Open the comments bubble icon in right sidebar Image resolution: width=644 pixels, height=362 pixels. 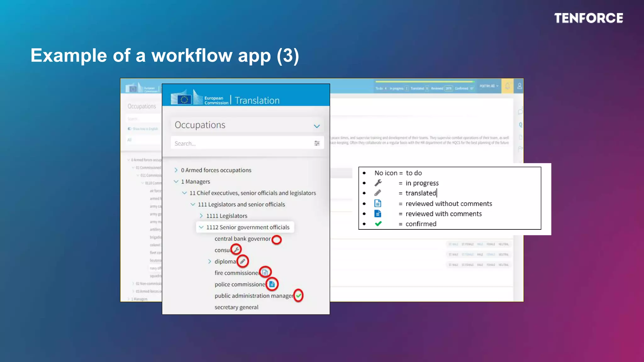pos(520,112)
